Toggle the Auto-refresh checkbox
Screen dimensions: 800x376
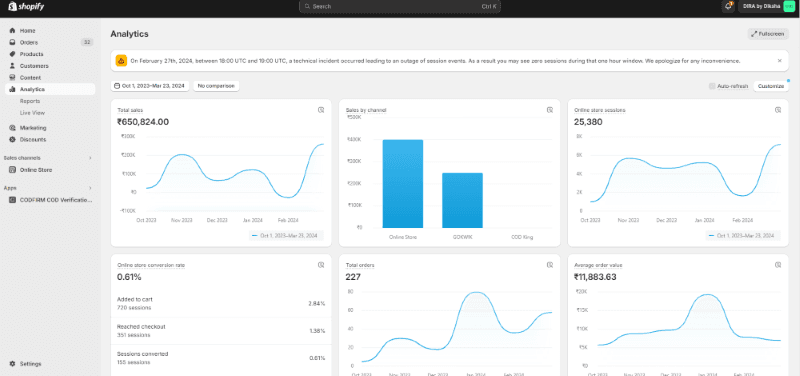tap(712, 86)
